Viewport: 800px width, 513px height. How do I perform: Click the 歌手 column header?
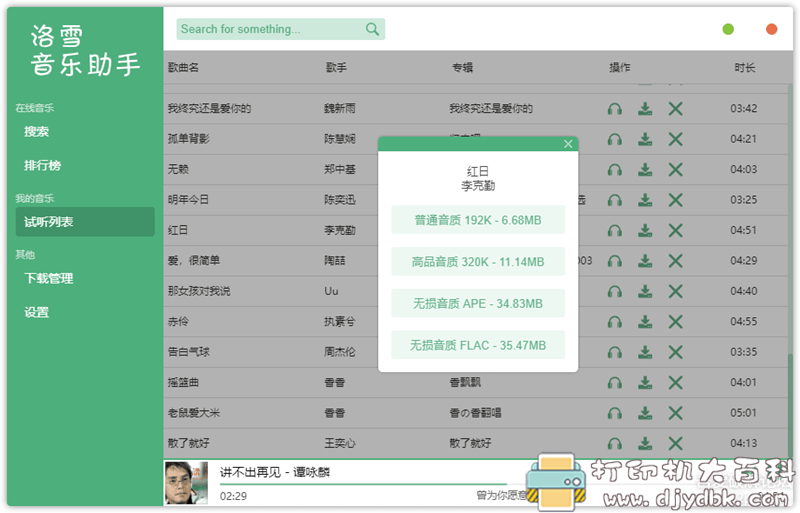point(336,67)
